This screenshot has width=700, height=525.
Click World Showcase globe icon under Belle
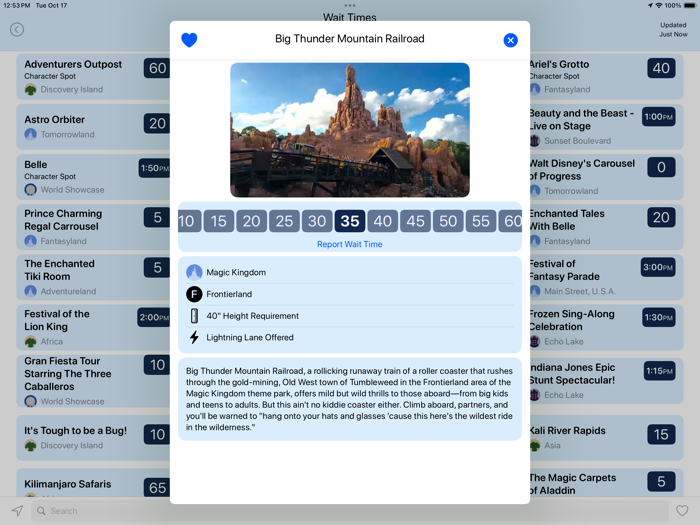pyautogui.click(x=30, y=190)
